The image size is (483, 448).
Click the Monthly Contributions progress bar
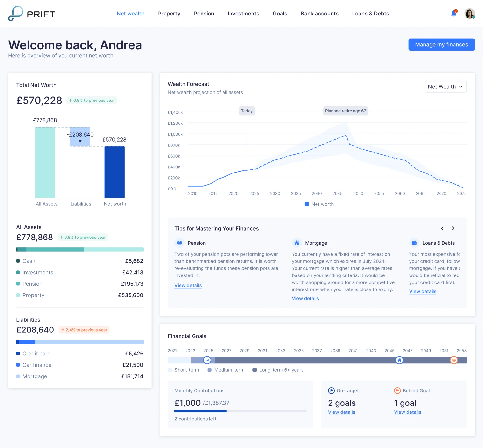pos(240,411)
